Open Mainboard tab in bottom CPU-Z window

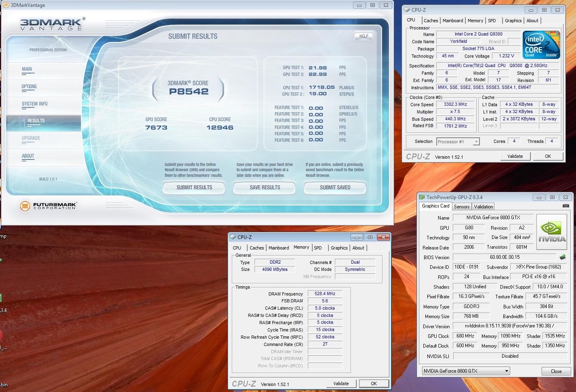coord(279,248)
